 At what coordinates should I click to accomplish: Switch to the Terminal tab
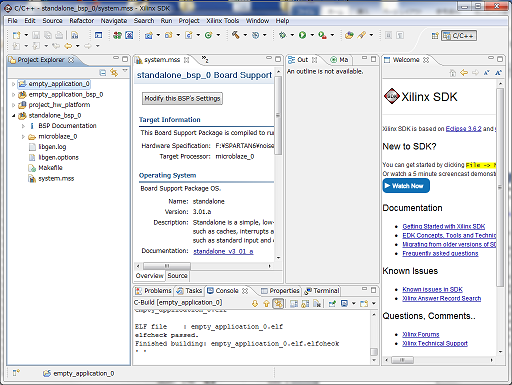tap(322, 291)
